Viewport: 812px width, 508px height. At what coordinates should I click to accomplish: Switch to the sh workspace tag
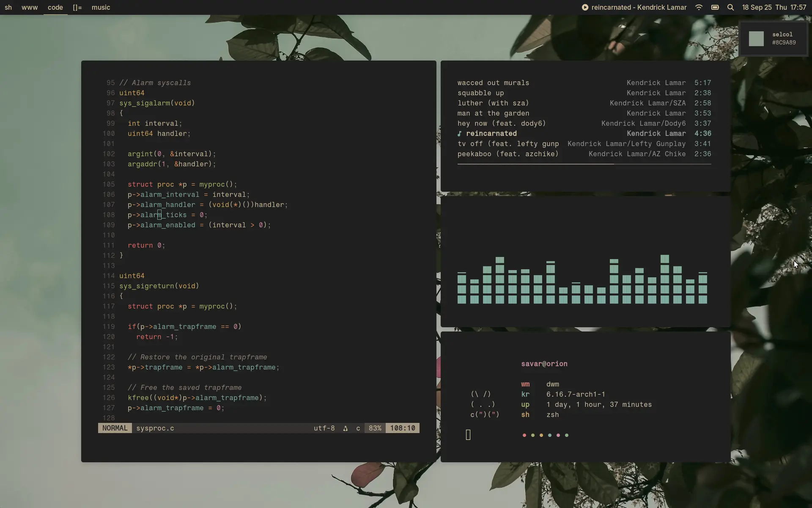tap(8, 7)
